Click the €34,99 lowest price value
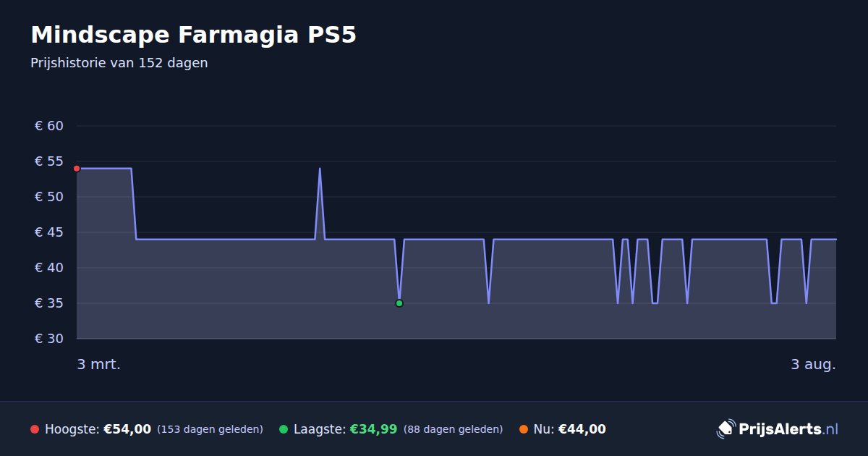Image resolution: width=868 pixels, height=456 pixels. click(373, 429)
